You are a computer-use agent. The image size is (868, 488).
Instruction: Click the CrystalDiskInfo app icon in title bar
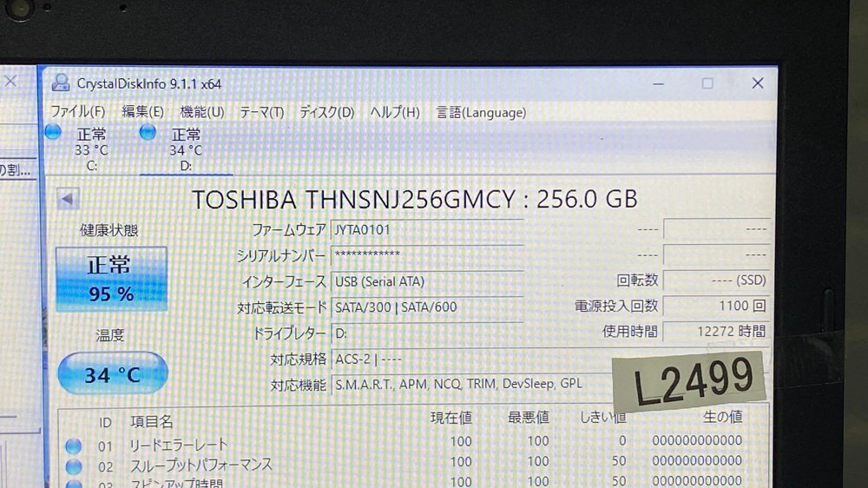[x=61, y=83]
